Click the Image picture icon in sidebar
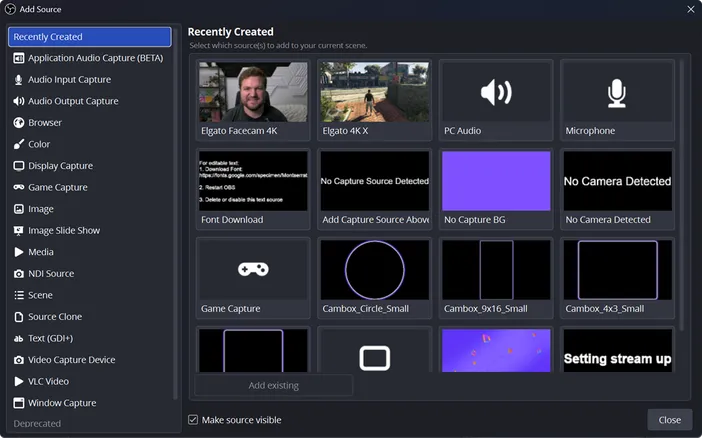The image size is (702, 438). click(18, 209)
